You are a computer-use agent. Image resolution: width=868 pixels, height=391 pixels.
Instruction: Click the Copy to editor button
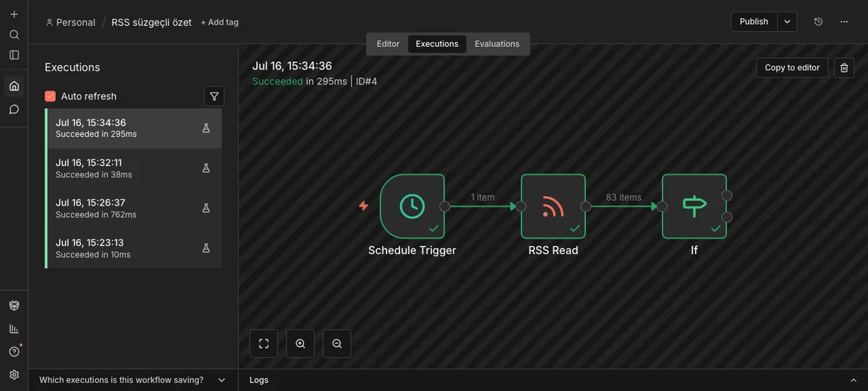pyautogui.click(x=792, y=67)
